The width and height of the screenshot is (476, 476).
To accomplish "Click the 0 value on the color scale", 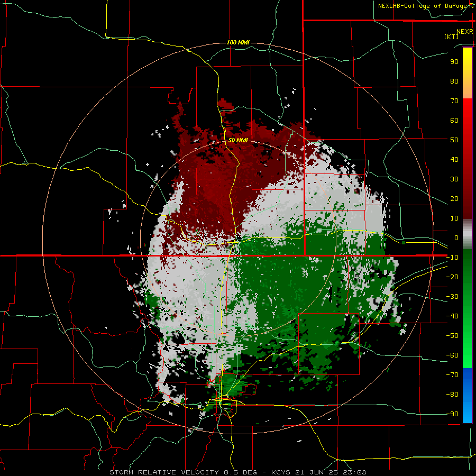I will (456, 238).
